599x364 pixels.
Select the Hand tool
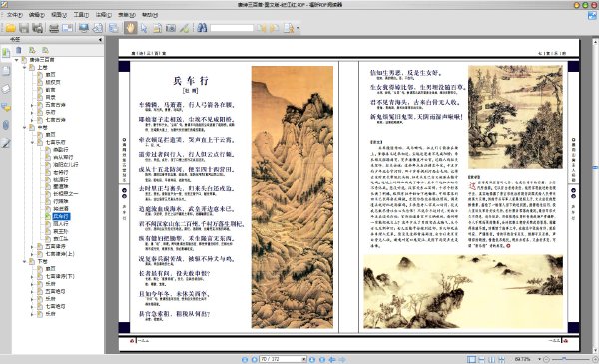tap(130, 28)
